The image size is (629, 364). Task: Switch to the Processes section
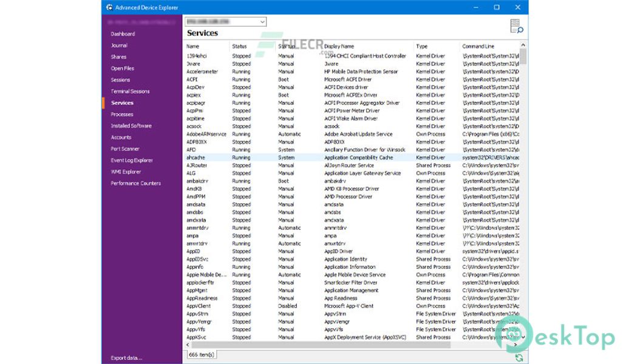tap(122, 114)
